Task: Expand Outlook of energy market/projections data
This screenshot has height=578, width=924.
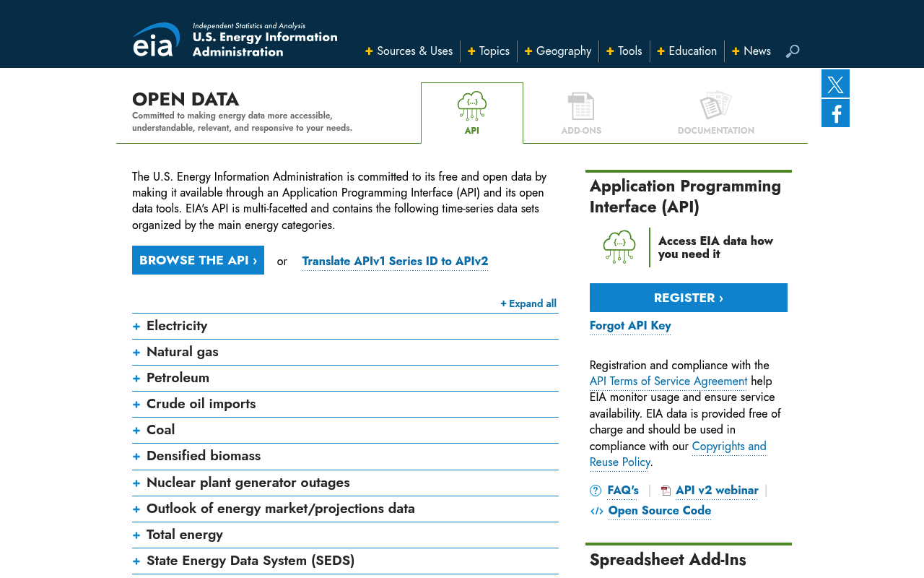Action: (x=345, y=509)
